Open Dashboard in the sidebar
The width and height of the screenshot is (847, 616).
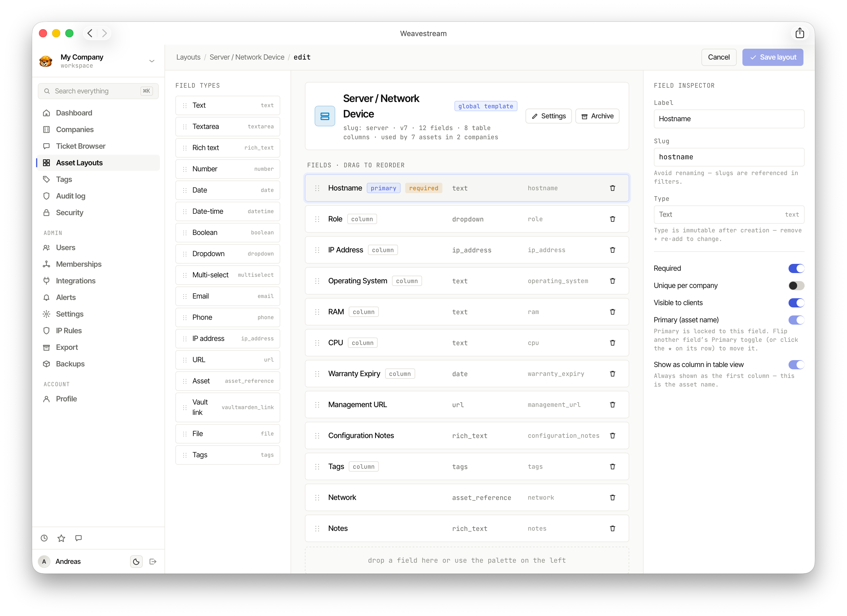pos(98,113)
